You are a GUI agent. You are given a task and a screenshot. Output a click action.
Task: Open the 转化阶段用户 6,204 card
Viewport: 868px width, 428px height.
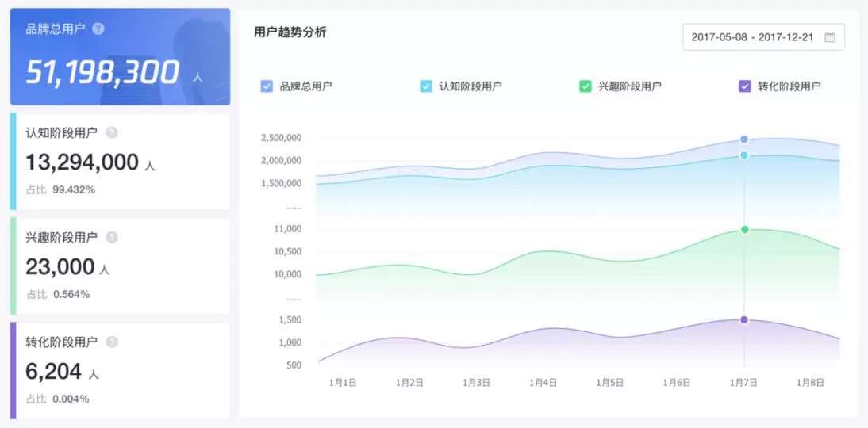(x=120, y=370)
